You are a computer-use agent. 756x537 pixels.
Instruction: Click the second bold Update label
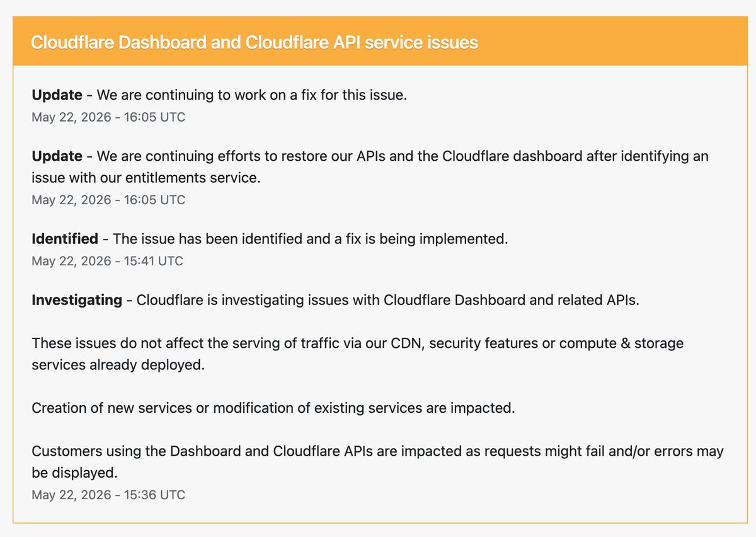pos(57,156)
